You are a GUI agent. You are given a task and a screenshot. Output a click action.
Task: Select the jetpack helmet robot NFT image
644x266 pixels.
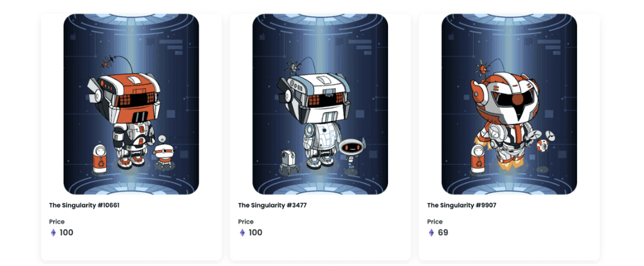coord(509,104)
